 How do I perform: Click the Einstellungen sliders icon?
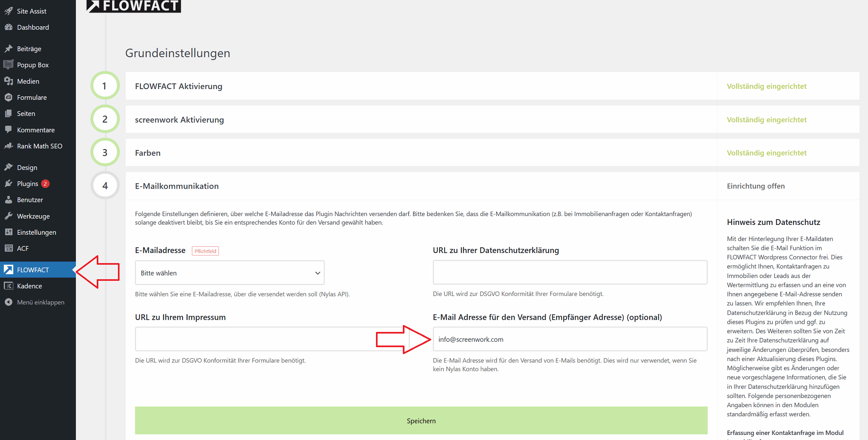8,232
